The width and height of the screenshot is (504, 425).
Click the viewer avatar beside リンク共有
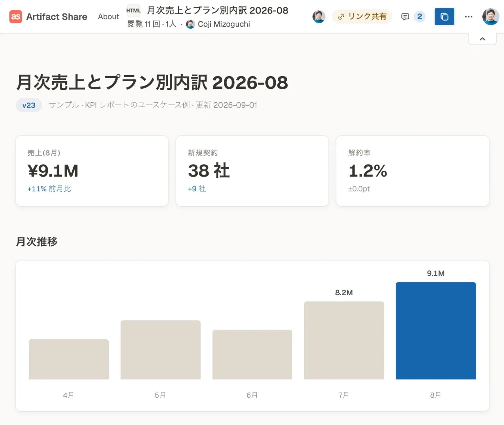[319, 17]
